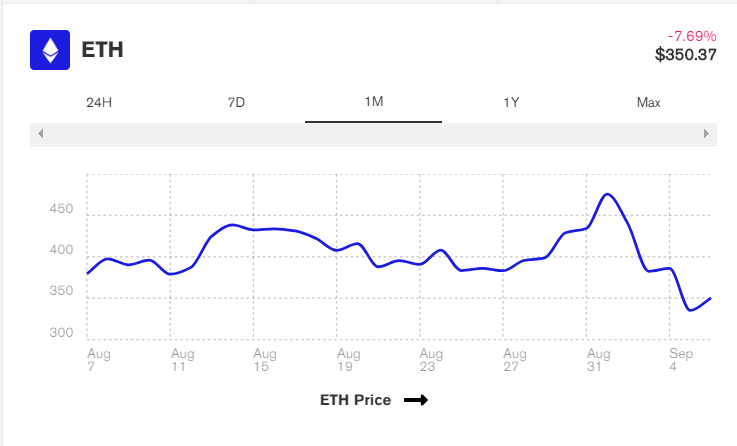Click the black arrow beside ETH Price

point(416,400)
